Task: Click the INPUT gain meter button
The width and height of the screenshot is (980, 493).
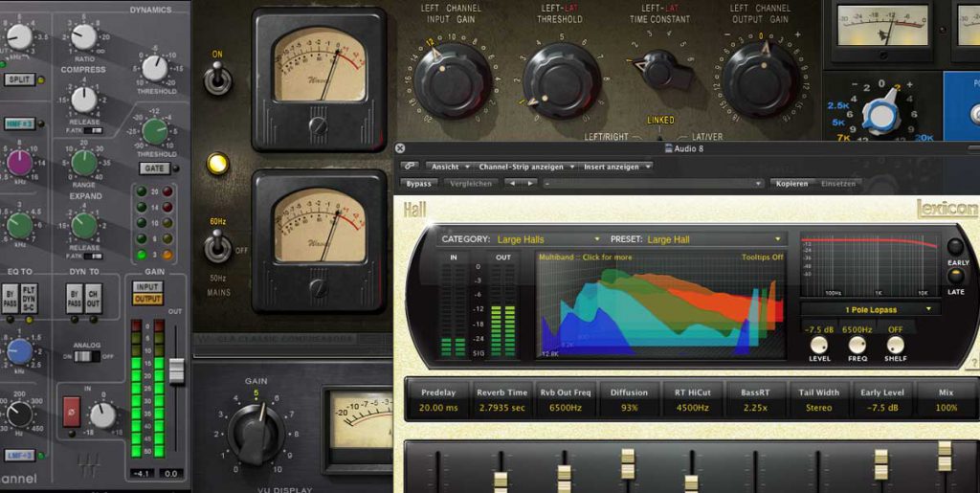Action: point(147,287)
